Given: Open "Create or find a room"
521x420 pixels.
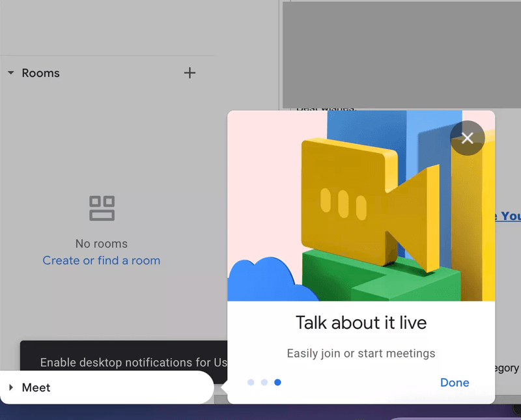Looking at the screenshot, I should (102, 260).
